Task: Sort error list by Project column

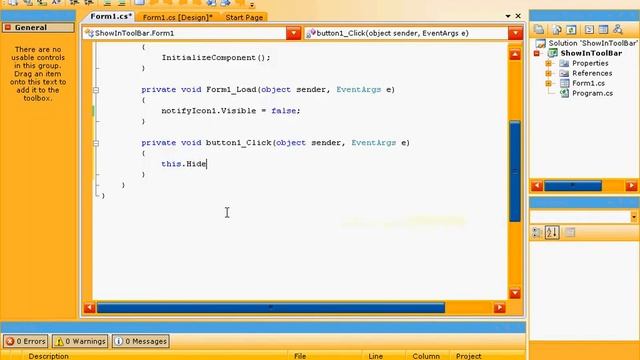Action: (x=487, y=356)
